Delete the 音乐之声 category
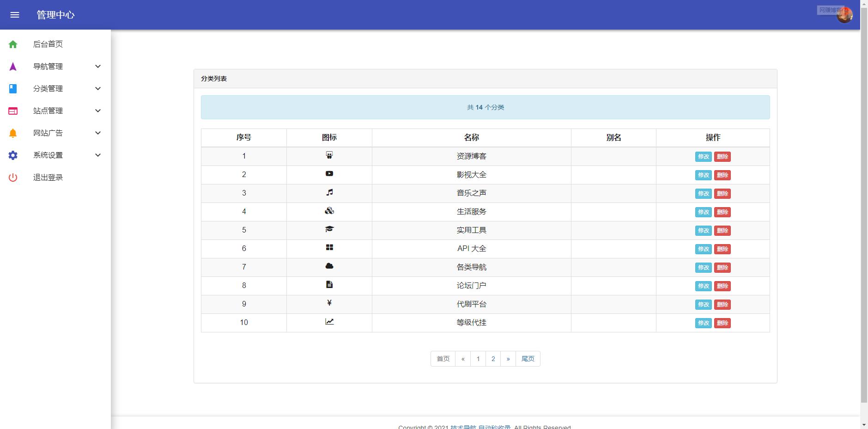Image resolution: width=868 pixels, height=429 pixels. [x=722, y=194]
